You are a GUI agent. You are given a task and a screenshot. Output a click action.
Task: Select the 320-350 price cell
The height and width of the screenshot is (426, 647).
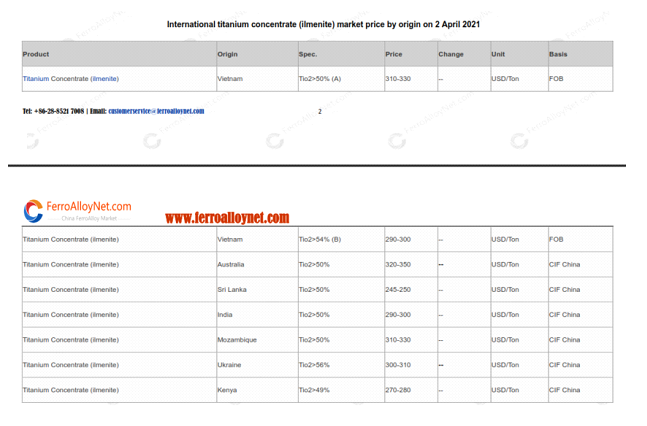[398, 265]
